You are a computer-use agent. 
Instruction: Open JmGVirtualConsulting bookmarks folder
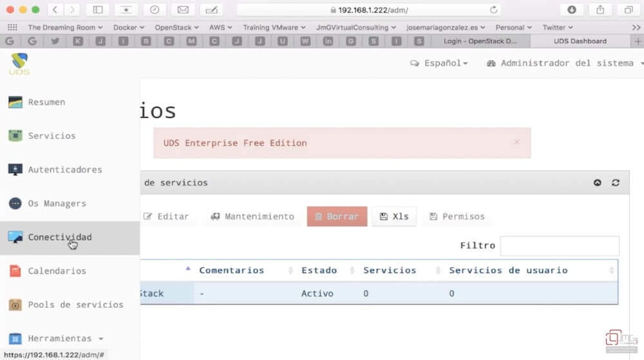pos(355,28)
